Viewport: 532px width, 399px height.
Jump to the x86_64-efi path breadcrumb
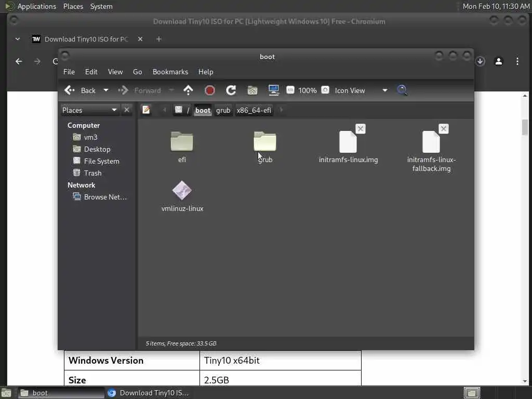(x=254, y=110)
